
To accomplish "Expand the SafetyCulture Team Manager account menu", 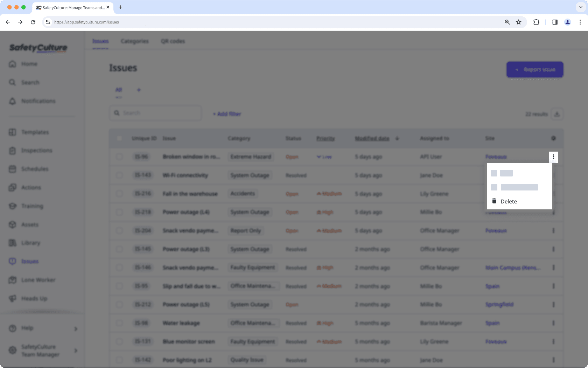I will tap(76, 350).
